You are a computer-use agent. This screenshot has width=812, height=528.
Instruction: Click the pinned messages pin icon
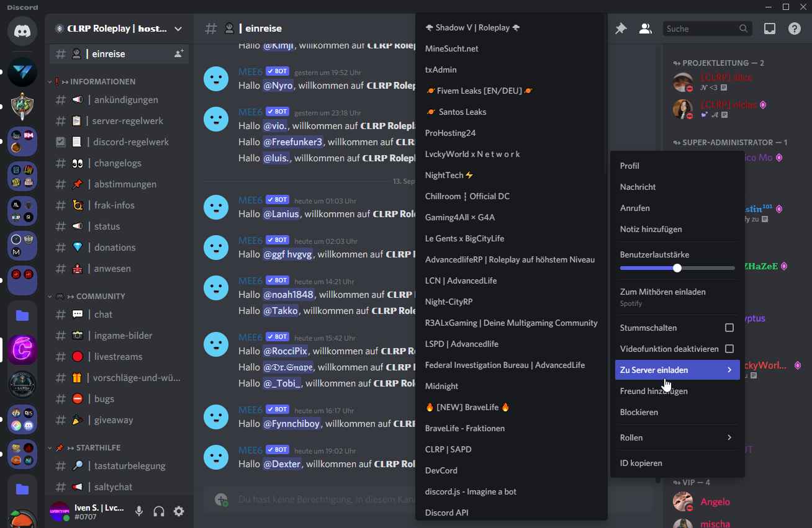click(x=621, y=29)
